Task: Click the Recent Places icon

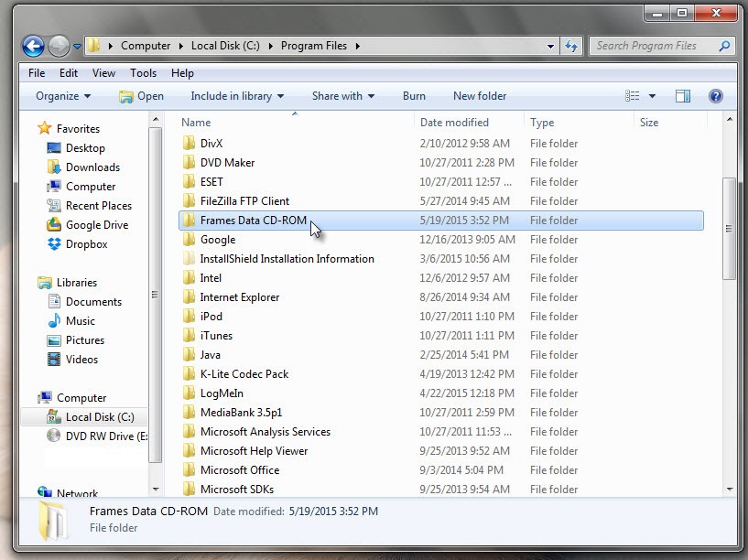Action: 54,205
